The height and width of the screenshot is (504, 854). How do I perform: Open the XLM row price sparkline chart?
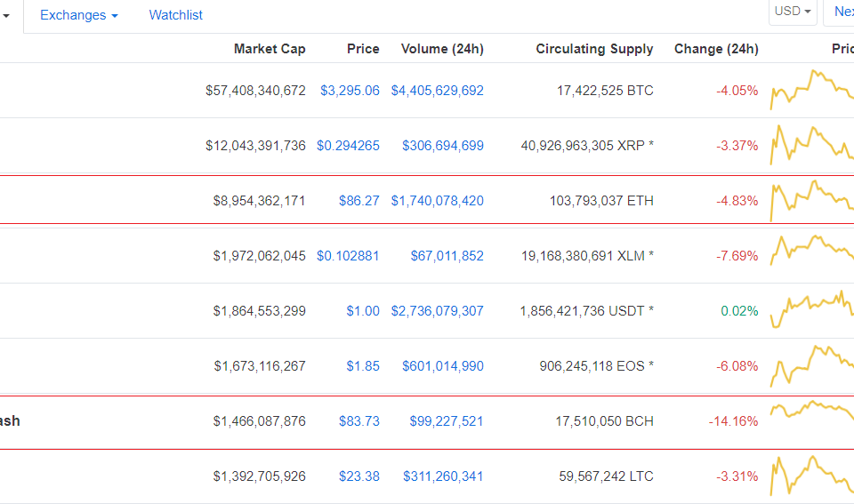click(x=812, y=251)
